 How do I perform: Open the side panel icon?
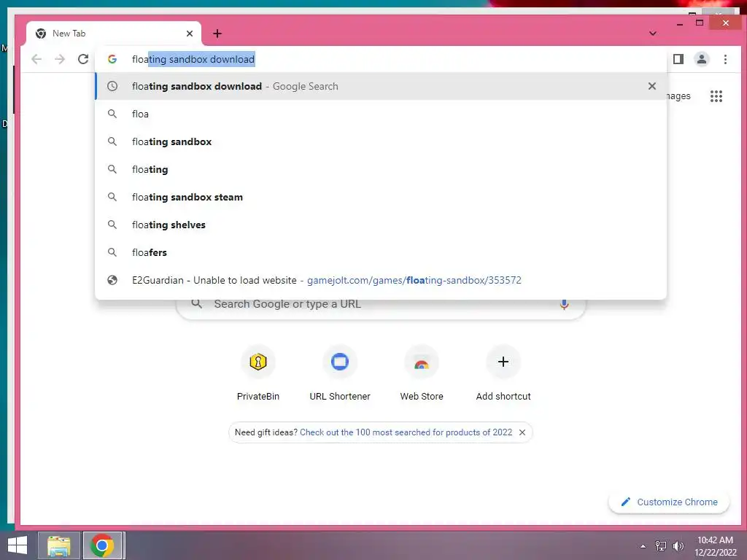[x=678, y=59]
